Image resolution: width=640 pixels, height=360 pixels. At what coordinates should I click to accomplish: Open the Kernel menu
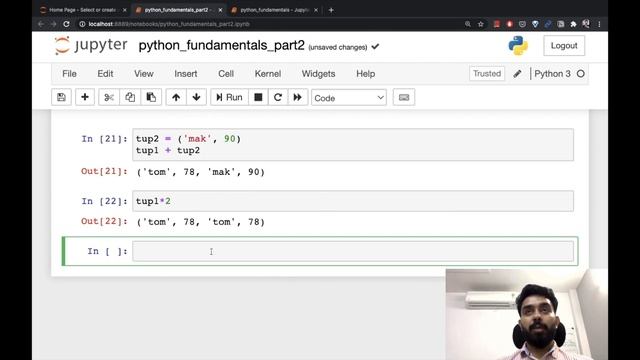(268, 74)
